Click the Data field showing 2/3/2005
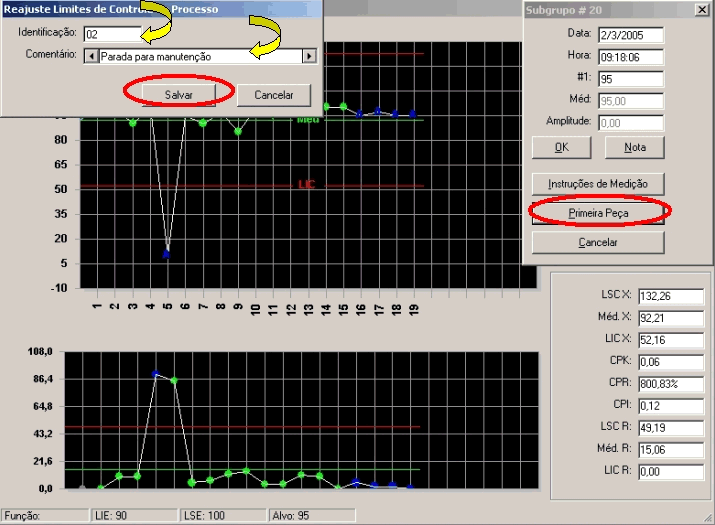715x525 pixels. 631,34
